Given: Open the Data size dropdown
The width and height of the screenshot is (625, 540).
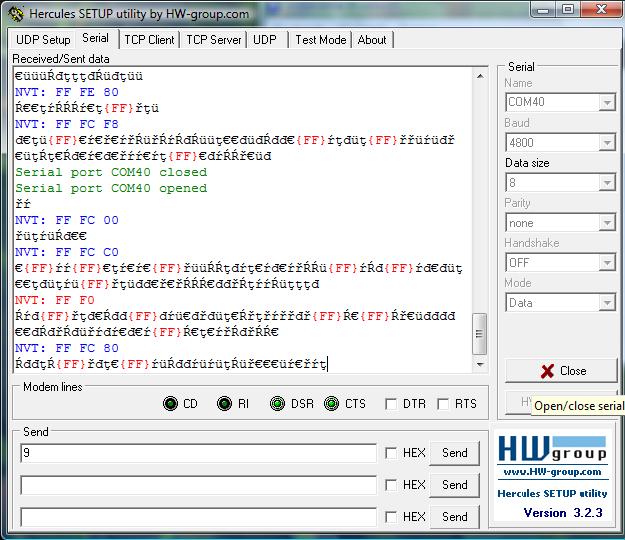Looking at the screenshot, I should 607,183.
